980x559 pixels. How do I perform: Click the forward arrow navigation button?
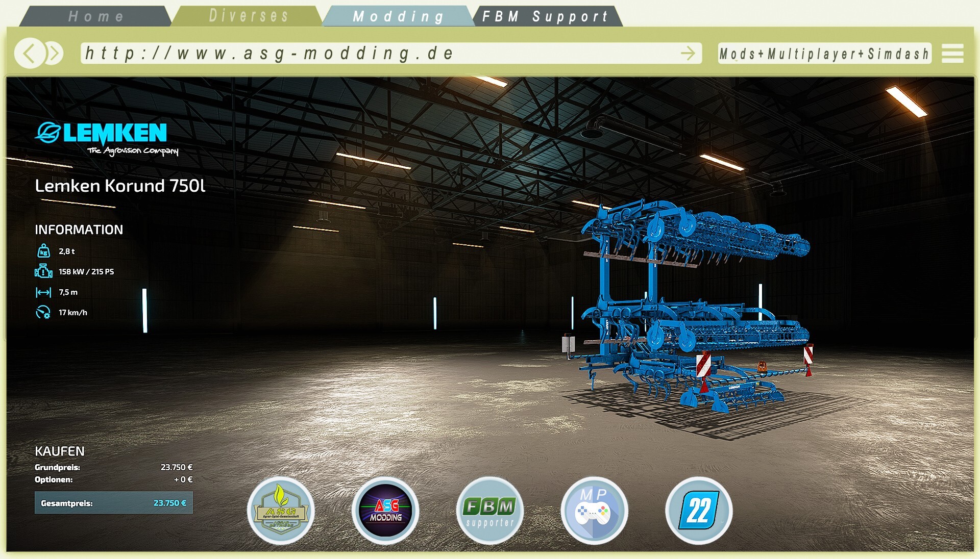[54, 53]
